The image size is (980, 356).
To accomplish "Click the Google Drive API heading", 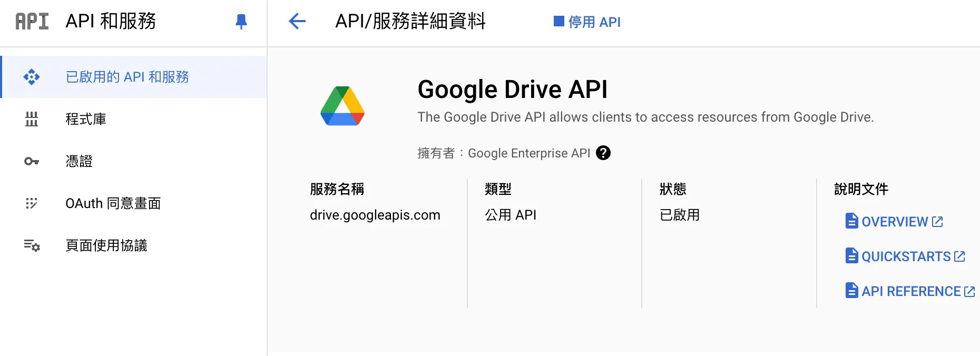I will pos(512,89).
